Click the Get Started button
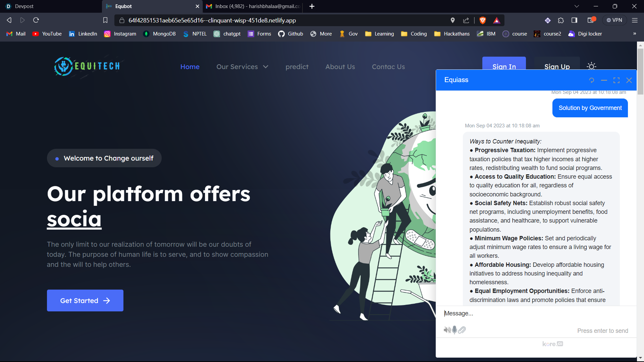Image resolution: width=644 pixels, height=362 pixels. pyautogui.click(x=85, y=301)
